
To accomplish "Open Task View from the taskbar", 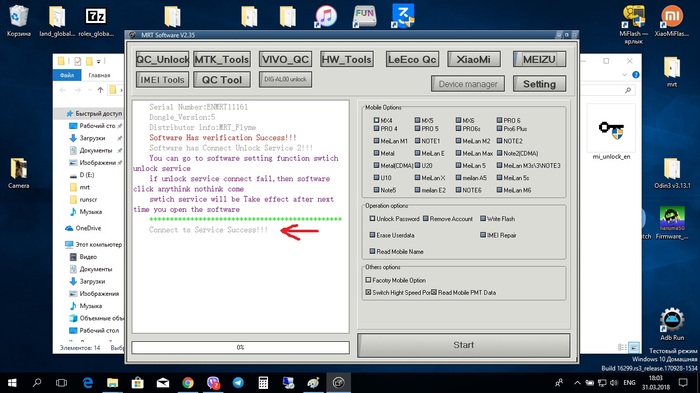I will click(x=62, y=383).
